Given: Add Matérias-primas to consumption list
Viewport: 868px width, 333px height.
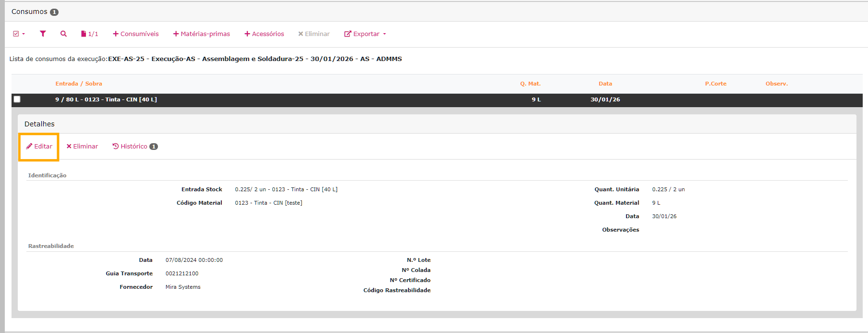Looking at the screenshot, I should 202,34.
